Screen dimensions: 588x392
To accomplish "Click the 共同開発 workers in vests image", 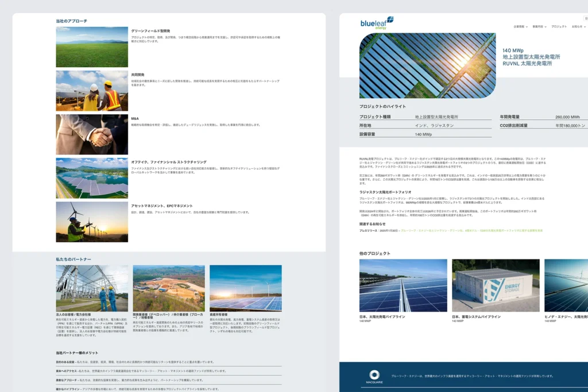I will 92,91.
